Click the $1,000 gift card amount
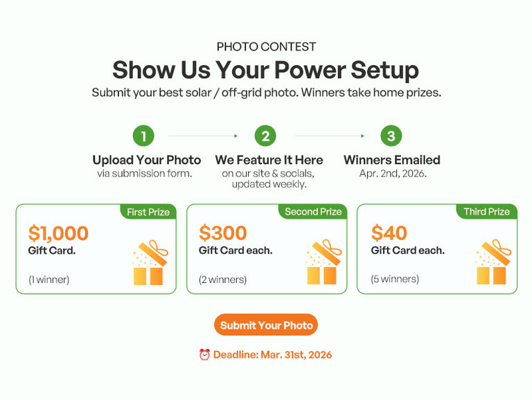 pos(58,233)
